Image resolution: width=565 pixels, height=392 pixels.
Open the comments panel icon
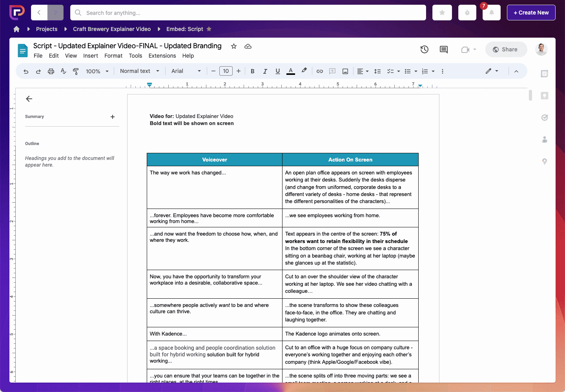point(444,49)
